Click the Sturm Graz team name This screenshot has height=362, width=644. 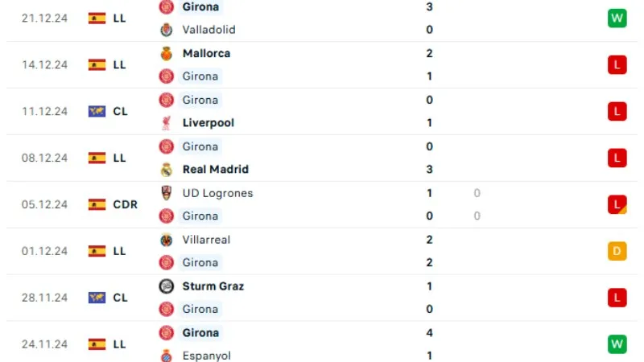coord(213,286)
